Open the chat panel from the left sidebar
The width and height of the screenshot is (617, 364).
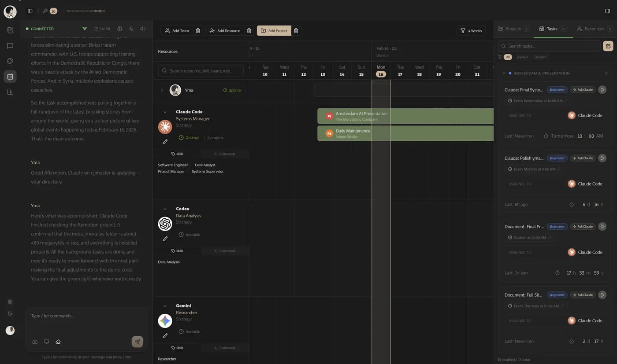10,45
